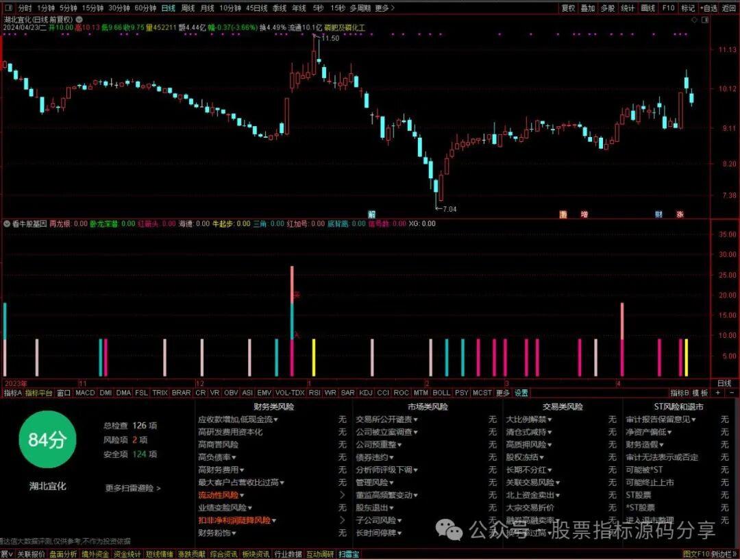Add stock with +自选

point(709,8)
